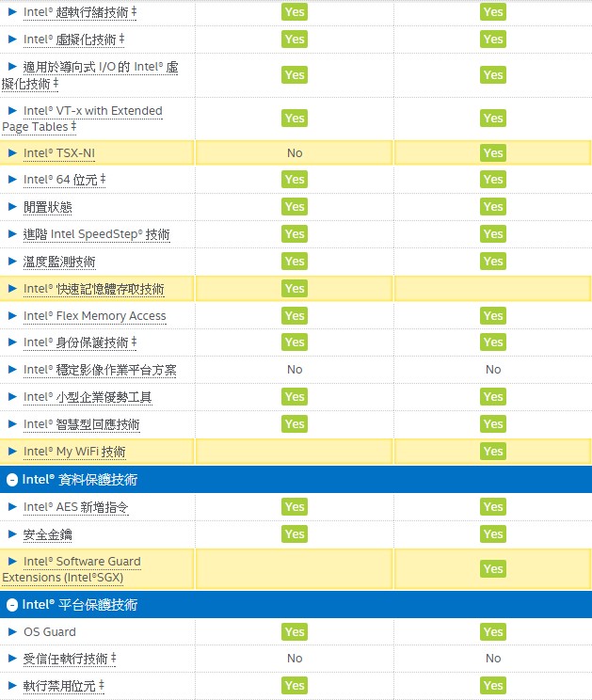The width and height of the screenshot is (592, 700).
Task: Open the Intel 穩定影像作業平台方案 link
Action: [100, 370]
